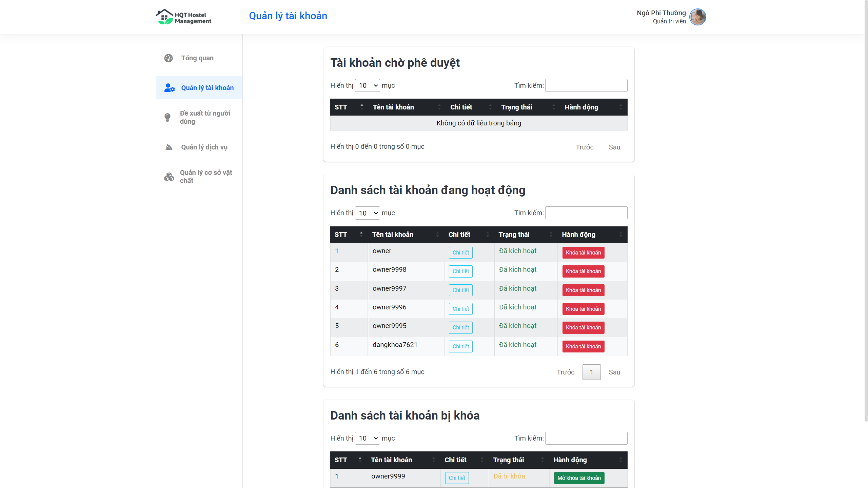Click the Quản lý dịch vụ sidebar icon

[x=169, y=147]
